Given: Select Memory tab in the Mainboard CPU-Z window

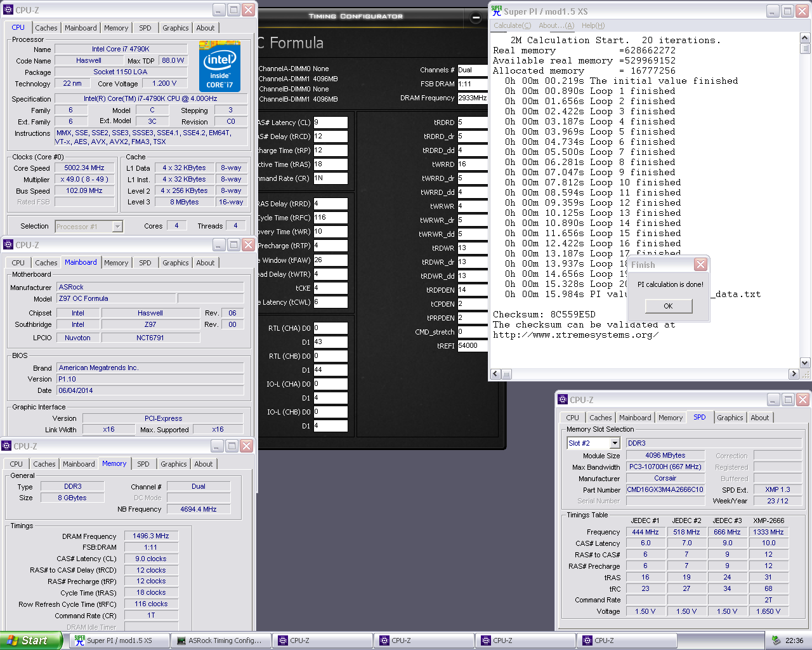Looking at the screenshot, I should (116, 263).
